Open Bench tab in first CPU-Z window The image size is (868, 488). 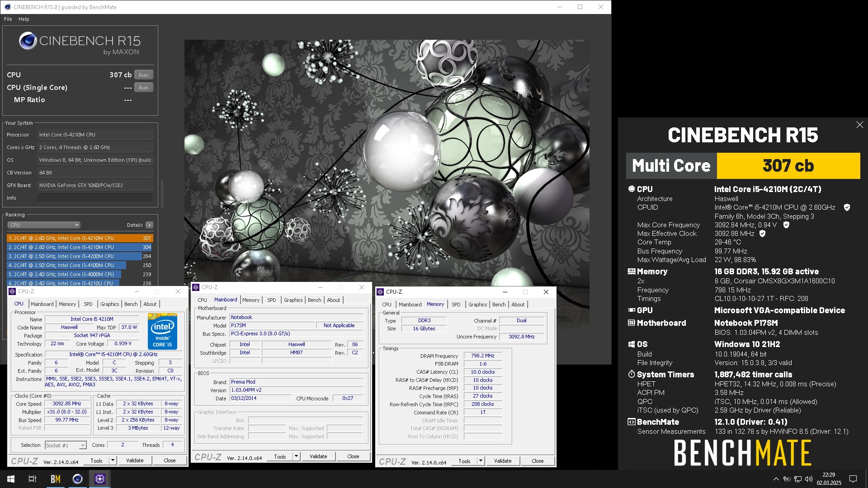[x=131, y=304]
